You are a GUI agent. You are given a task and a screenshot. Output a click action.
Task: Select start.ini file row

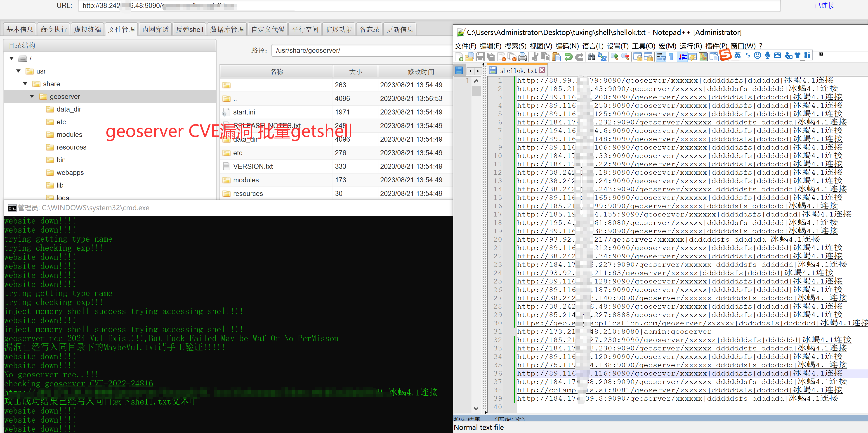(x=336, y=112)
